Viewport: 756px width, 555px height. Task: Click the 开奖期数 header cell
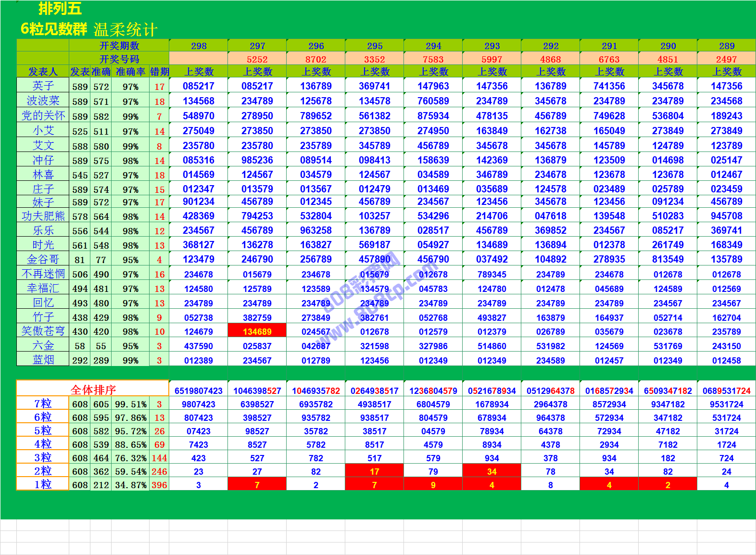tap(119, 46)
